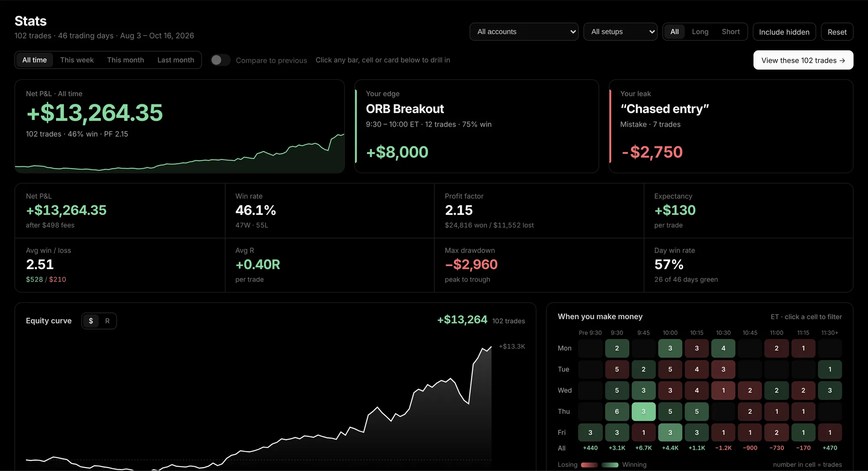
Task: Open the All accounts dropdown
Action: [x=524, y=32]
